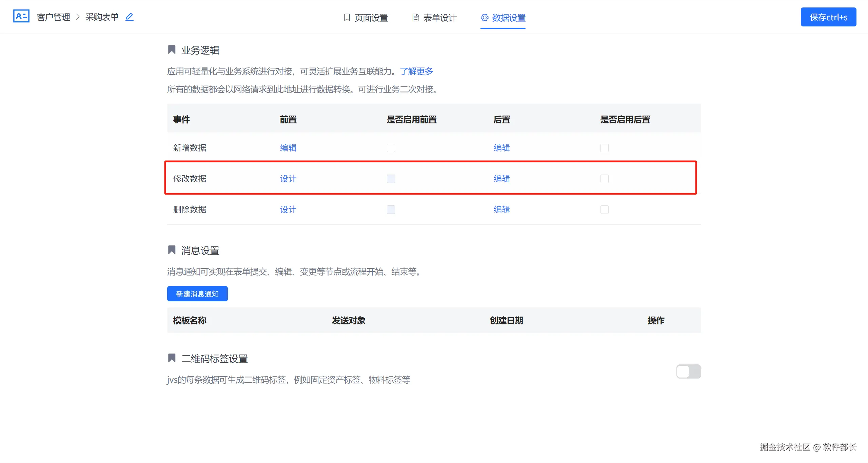Click the breadcrumb chevron after 客户管理

point(78,17)
